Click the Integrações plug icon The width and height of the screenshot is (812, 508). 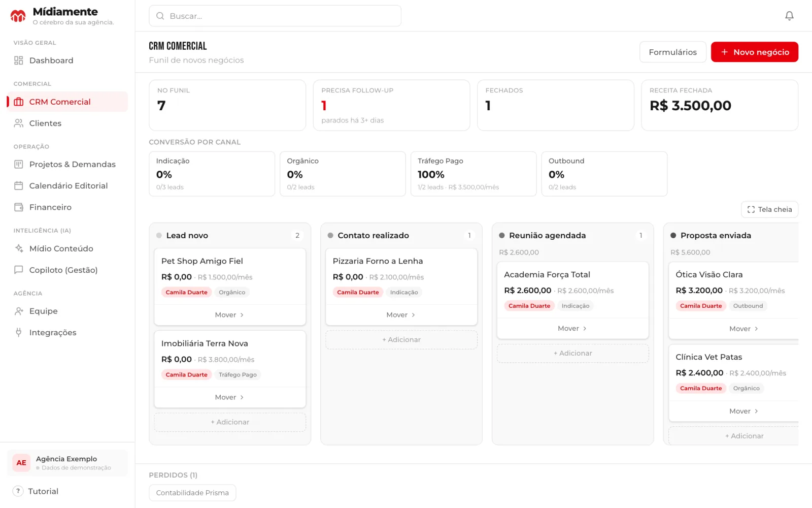[x=19, y=332]
